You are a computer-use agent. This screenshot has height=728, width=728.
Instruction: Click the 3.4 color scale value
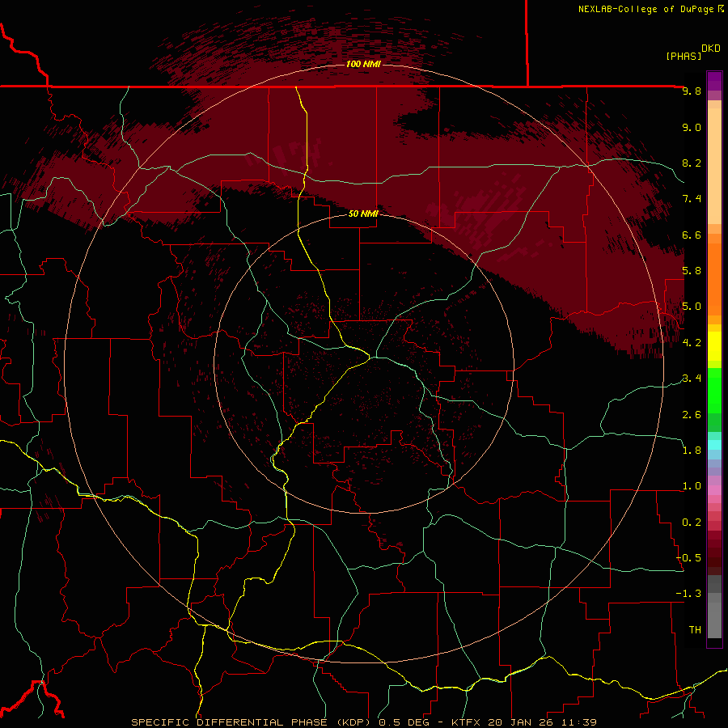coord(692,379)
